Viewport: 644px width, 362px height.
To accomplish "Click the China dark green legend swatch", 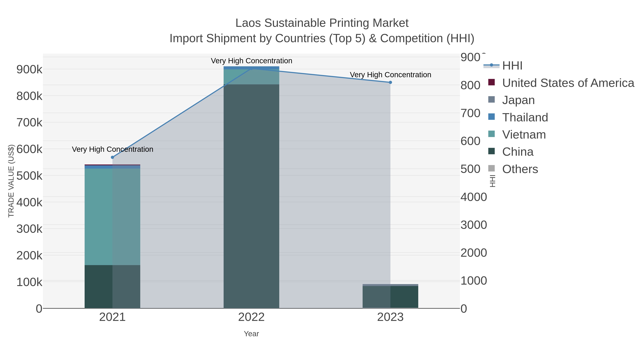I will (x=492, y=151).
